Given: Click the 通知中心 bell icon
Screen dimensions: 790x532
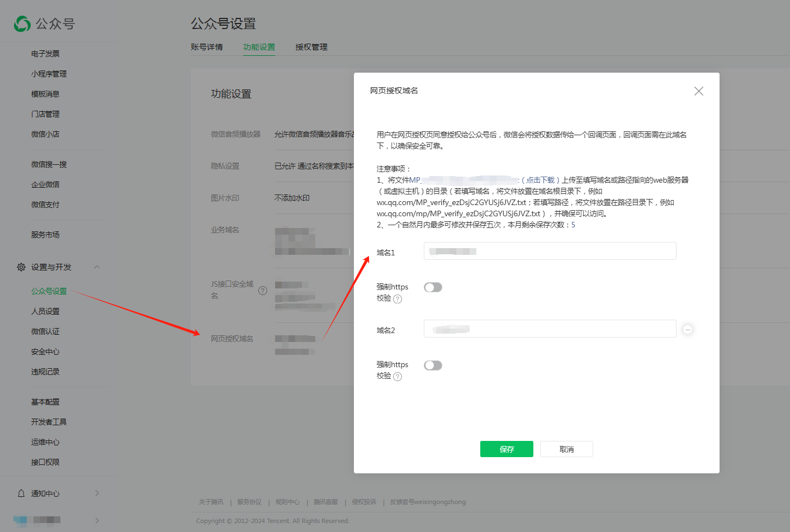Looking at the screenshot, I should [21, 493].
